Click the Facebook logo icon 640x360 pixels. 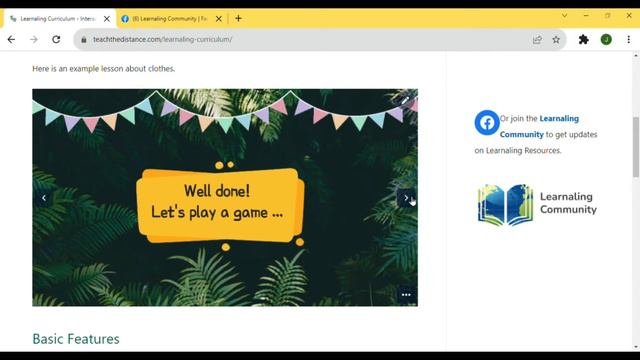click(487, 122)
